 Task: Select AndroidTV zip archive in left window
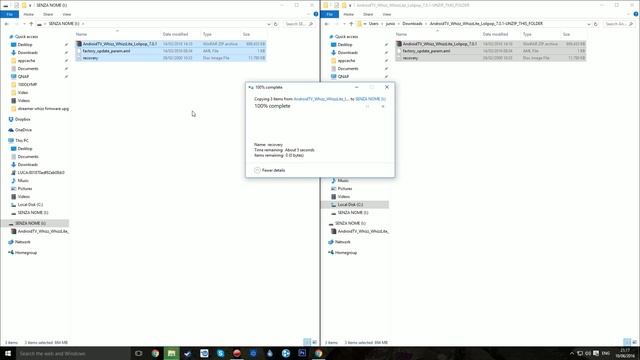click(x=171, y=44)
